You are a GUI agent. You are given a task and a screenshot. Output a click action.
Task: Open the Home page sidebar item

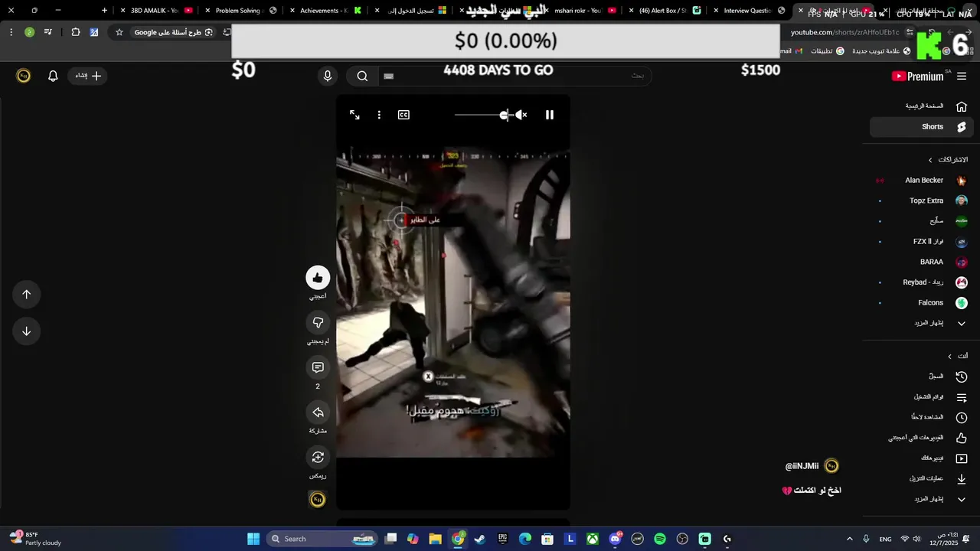pyautogui.click(x=922, y=106)
